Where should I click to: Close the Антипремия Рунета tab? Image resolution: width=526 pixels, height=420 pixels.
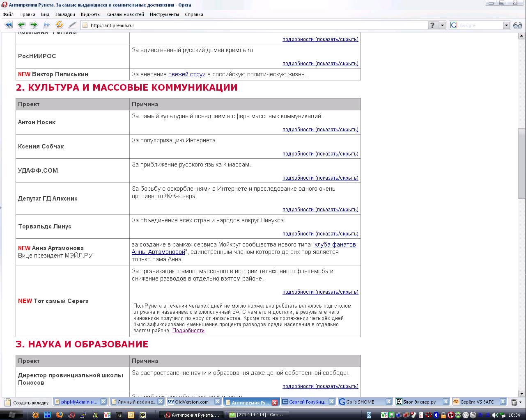(275, 403)
